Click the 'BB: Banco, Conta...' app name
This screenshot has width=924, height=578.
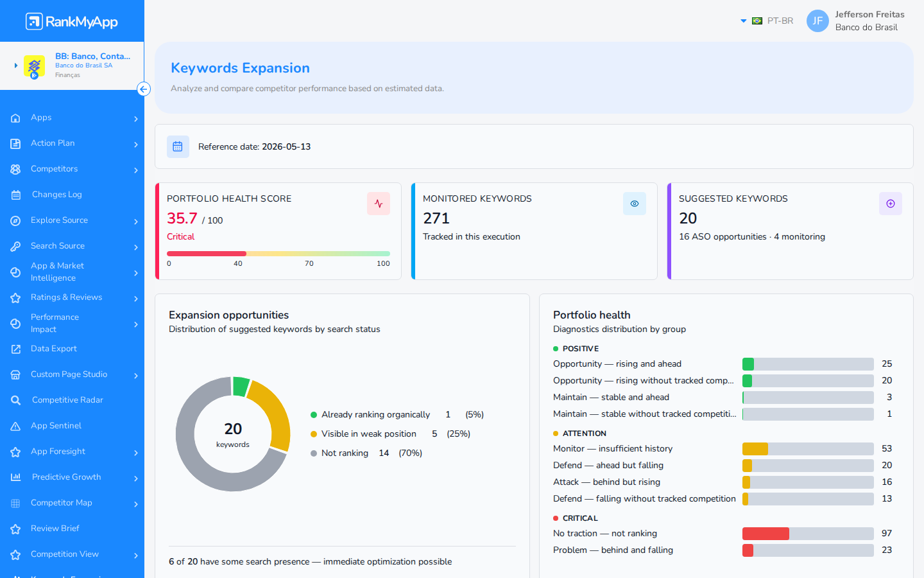[x=92, y=56]
